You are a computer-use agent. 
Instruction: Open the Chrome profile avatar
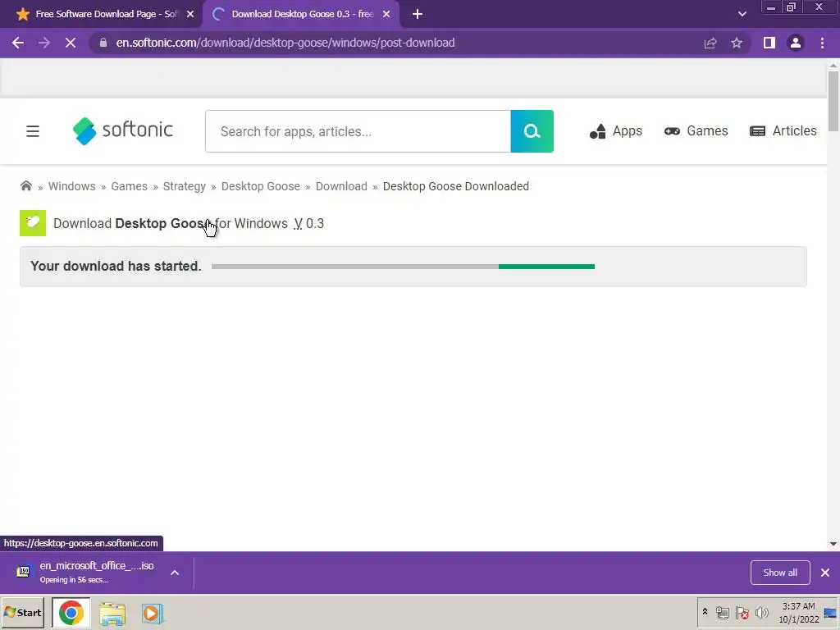796,43
